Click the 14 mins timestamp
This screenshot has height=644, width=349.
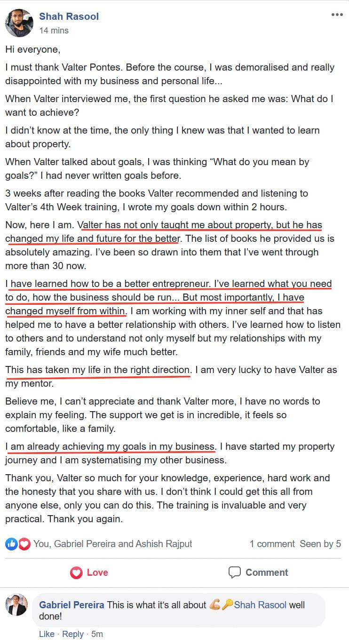click(54, 31)
